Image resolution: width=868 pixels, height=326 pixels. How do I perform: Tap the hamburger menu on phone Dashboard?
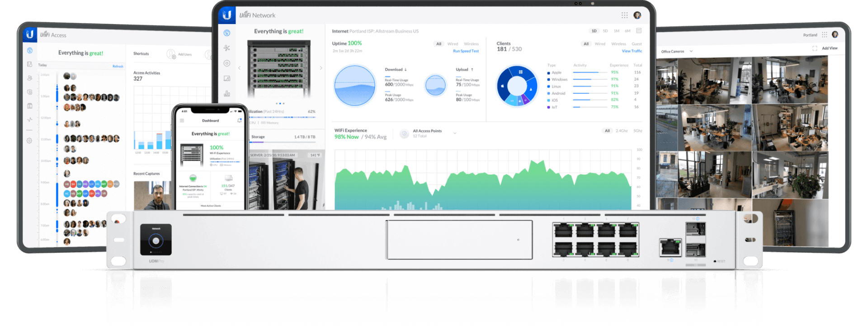[x=182, y=120]
